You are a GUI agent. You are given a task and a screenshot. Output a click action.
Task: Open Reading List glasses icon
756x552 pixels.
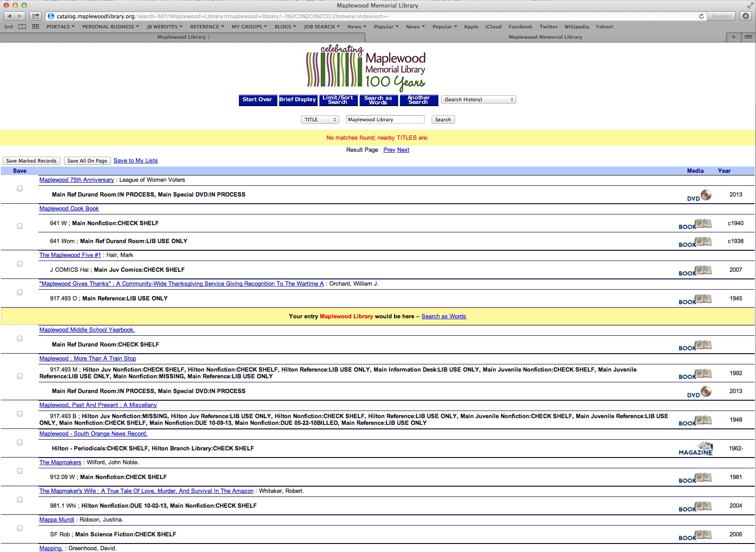(x=8, y=27)
